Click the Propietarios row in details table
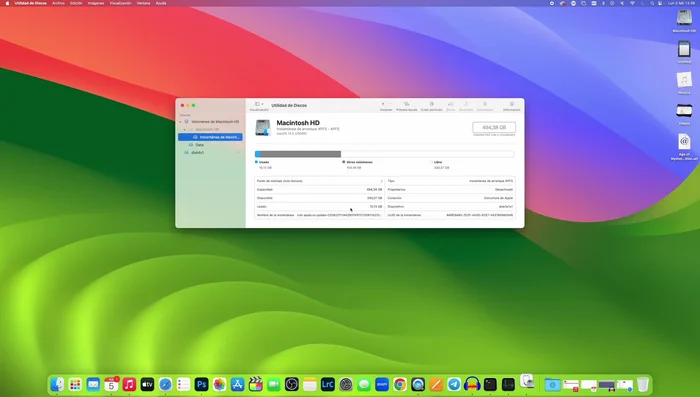The width and height of the screenshot is (700, 397). [x=450, y=189]
